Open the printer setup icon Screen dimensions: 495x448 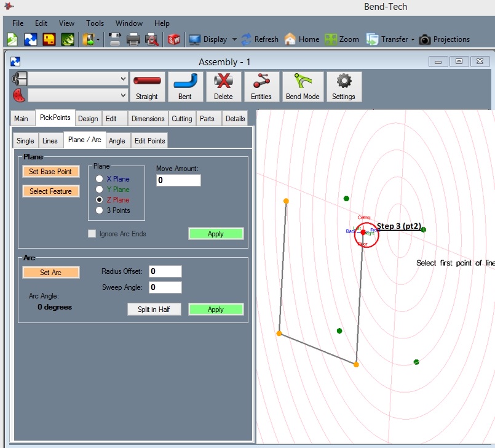[x=114, y=39]
